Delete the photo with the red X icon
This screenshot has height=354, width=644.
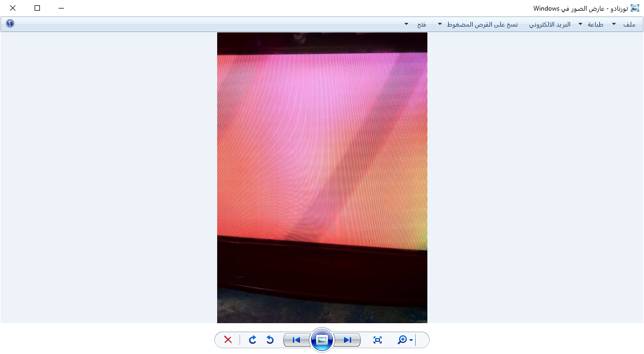point(228,340)
